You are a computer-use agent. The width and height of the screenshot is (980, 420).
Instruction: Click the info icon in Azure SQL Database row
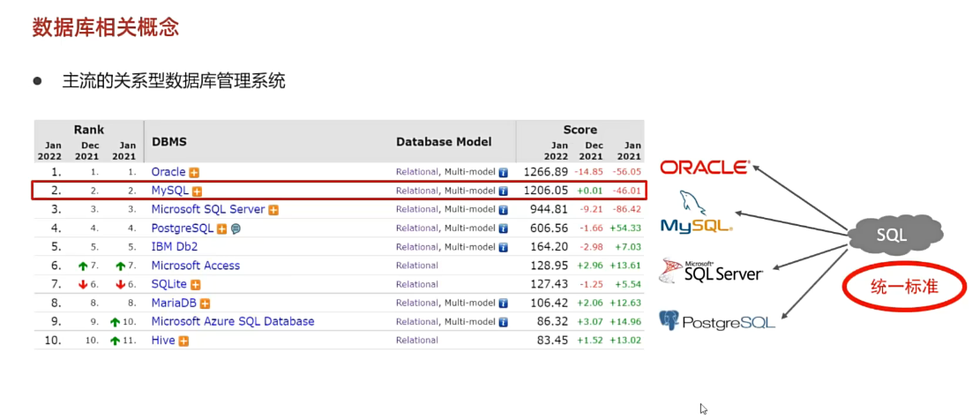(504, 322)
